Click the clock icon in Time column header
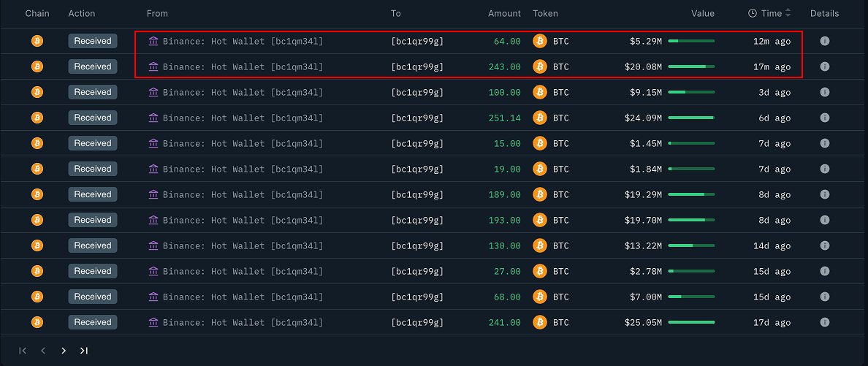 click(753, 13)
